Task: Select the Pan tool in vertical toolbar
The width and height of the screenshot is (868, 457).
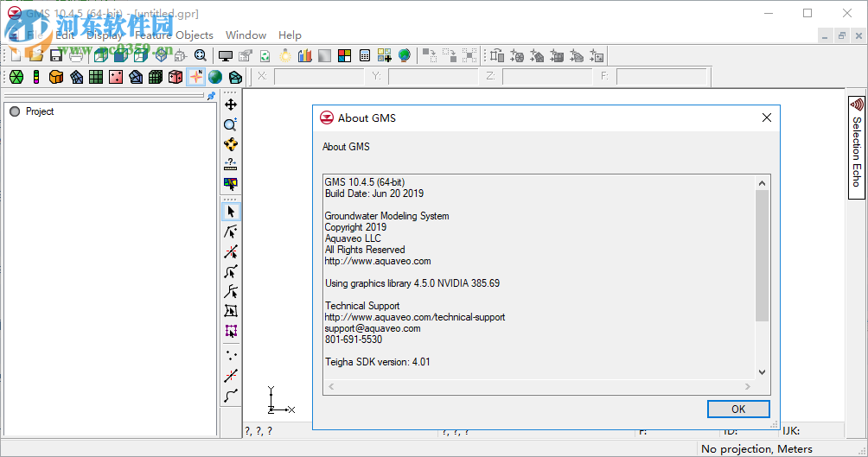Action: click(231, 105)
